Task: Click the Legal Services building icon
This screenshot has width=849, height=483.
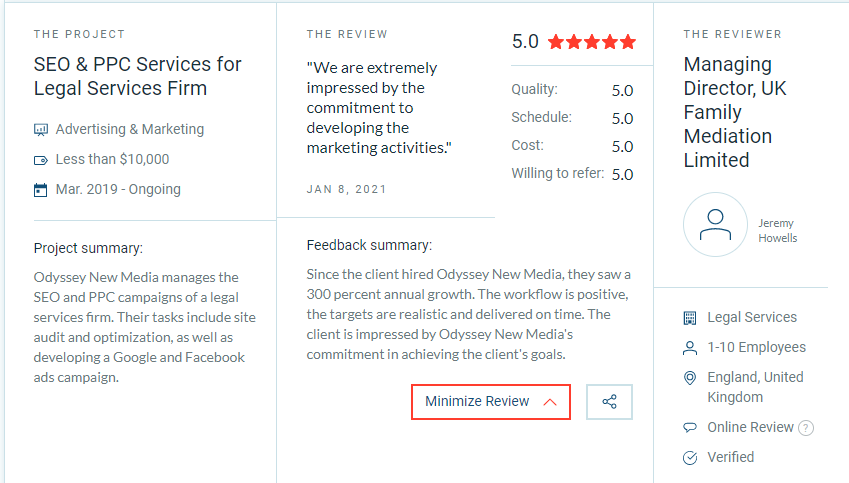Action: pyautogui.click(x=689, y=318)
